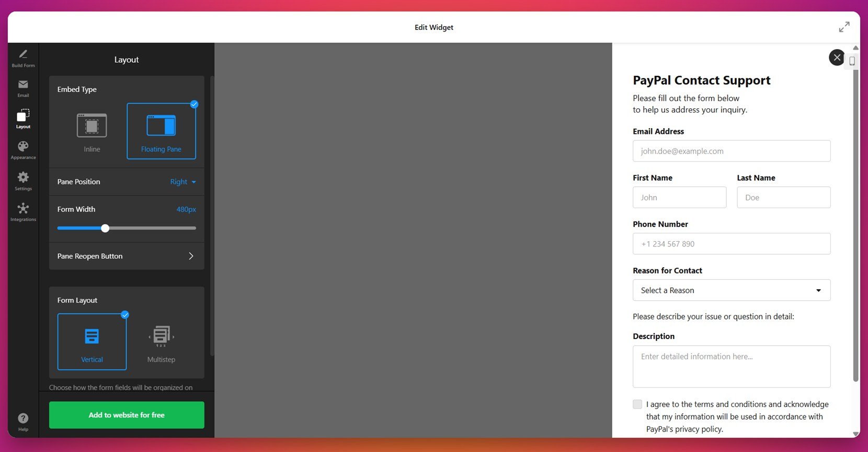This screenshot has height=452, width=868.
Task: Click Add to website for free
Action: [x=127, y=415]
